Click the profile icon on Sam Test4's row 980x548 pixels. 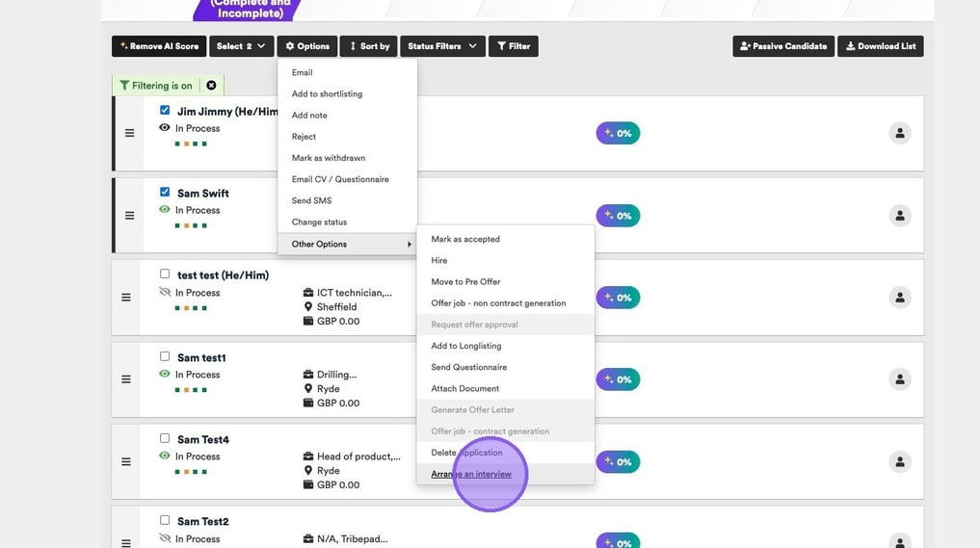click(899, 462)
